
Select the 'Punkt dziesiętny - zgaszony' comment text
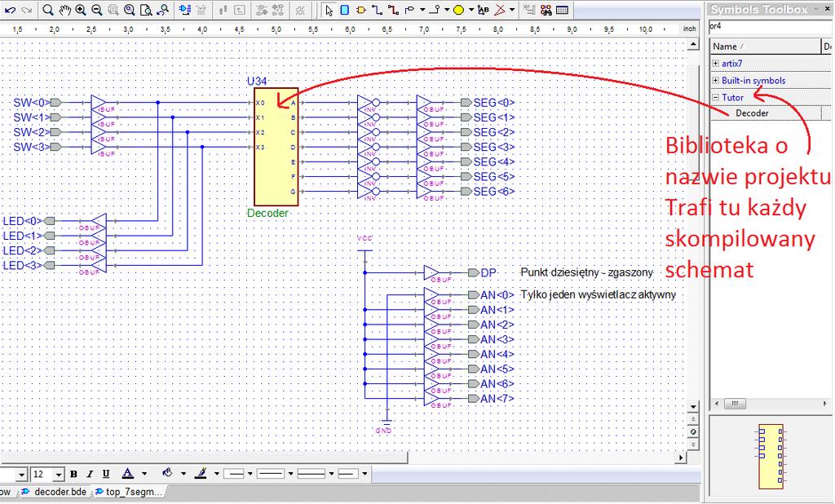pos(587,272)
